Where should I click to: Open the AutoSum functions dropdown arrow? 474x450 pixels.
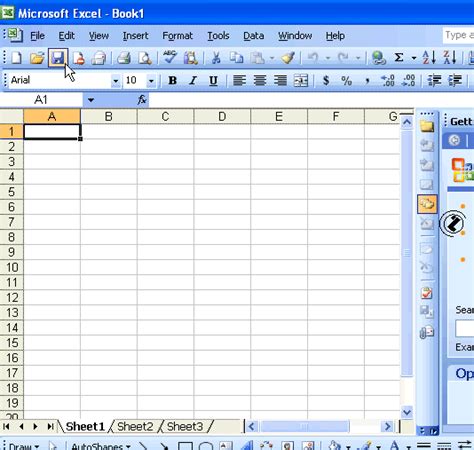[x=414, y=58]
